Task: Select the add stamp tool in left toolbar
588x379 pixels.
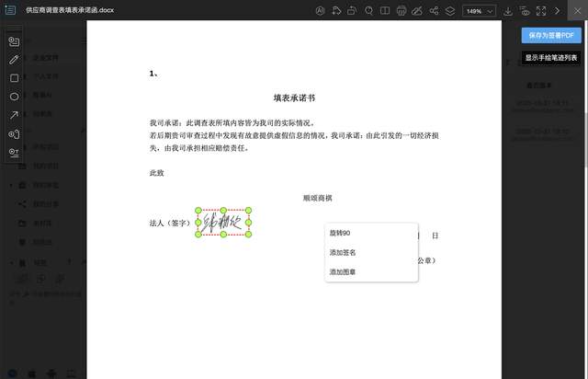Action: click(x=14, y=134)
